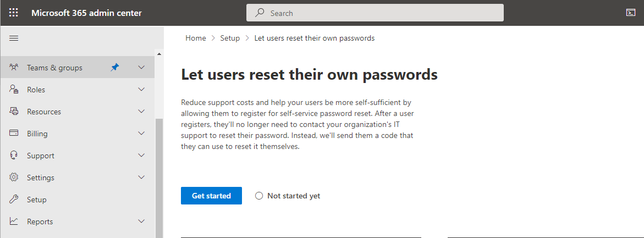
Task: Open the Cloud Shell icon in header
Action: (630, 12)
